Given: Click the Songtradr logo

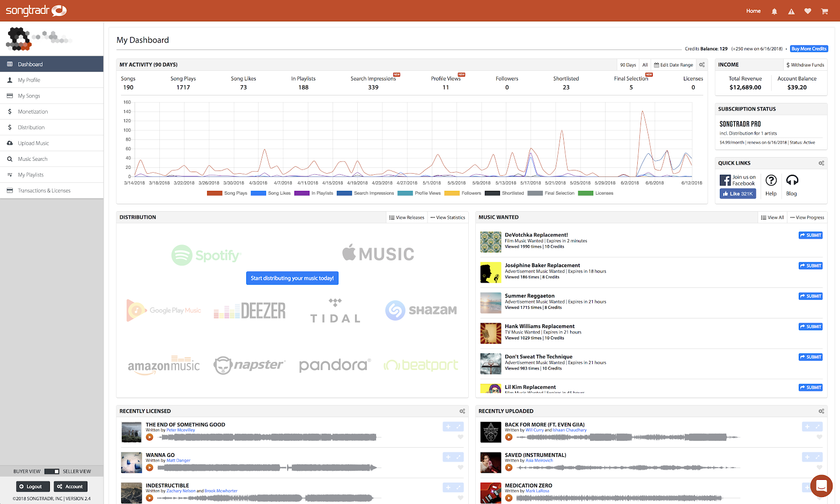Looking at the screenshot, I should (x=36, y=10).
